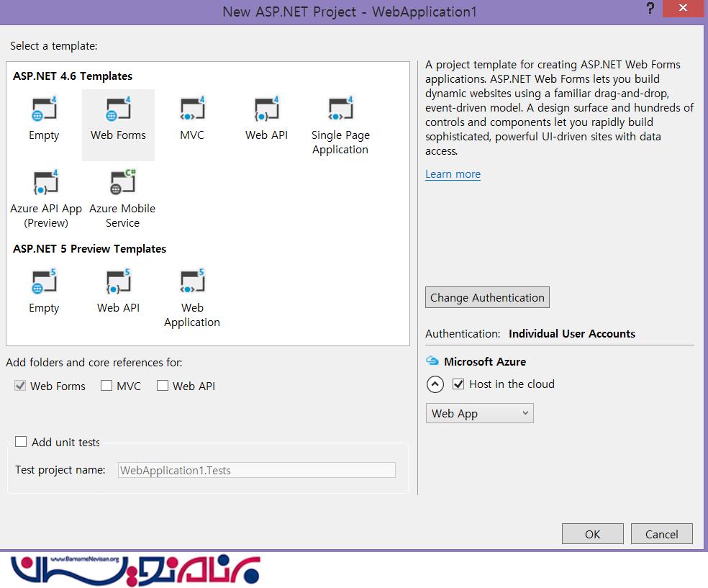708x588 pixels.
Task: Click the Test project name field
Action: 256,470
